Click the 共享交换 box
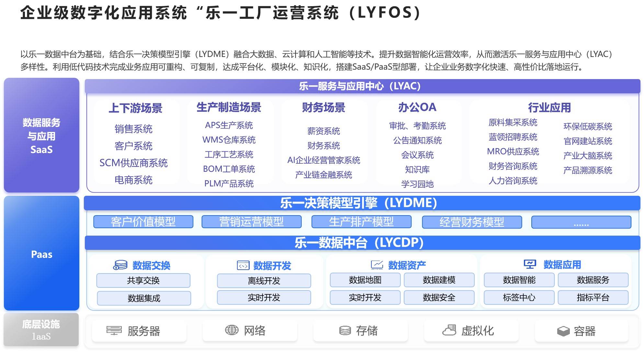 pos(143,280)
